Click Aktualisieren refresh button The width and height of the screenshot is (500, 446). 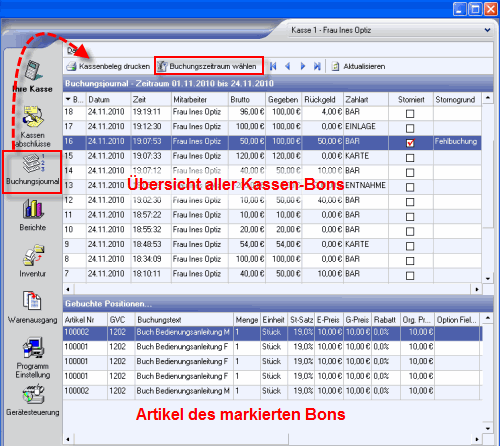pos(358,66)
